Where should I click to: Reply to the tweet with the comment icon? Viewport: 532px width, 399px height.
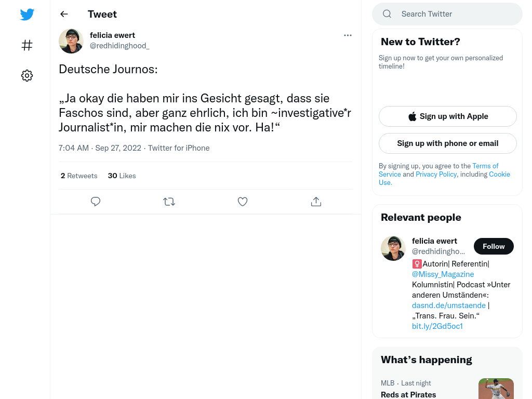point(96,202)
